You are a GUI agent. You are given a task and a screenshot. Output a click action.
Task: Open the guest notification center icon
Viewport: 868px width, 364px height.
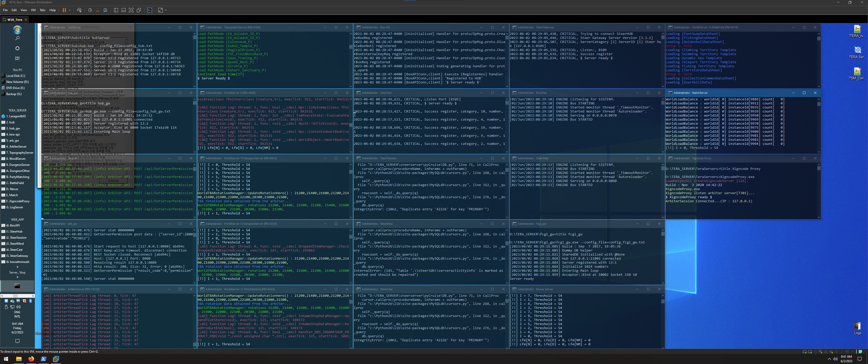tap(17, 341)
